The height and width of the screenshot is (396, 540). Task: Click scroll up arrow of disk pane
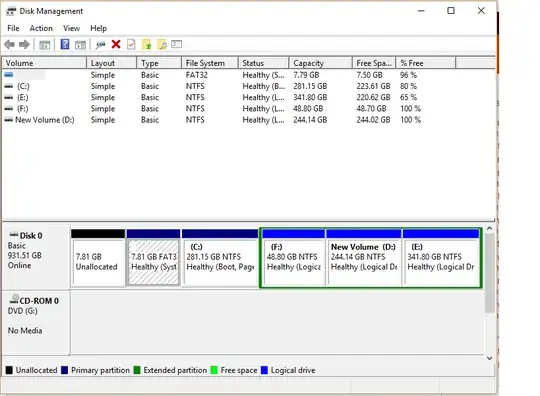click(489, 228)
